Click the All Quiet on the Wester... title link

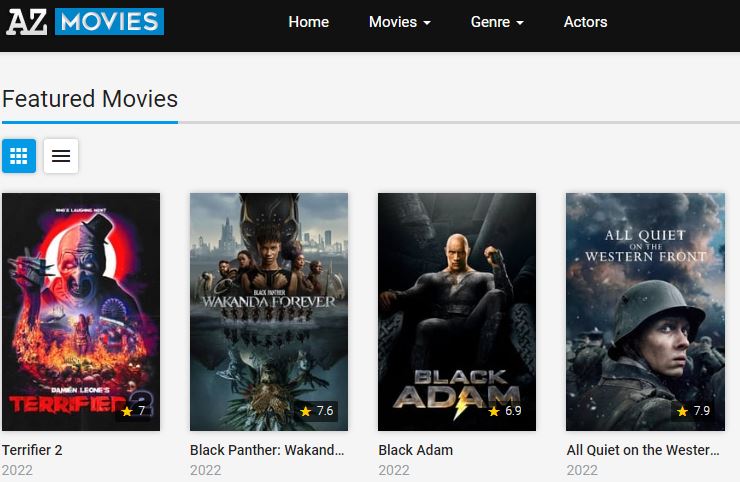[643, 450]
